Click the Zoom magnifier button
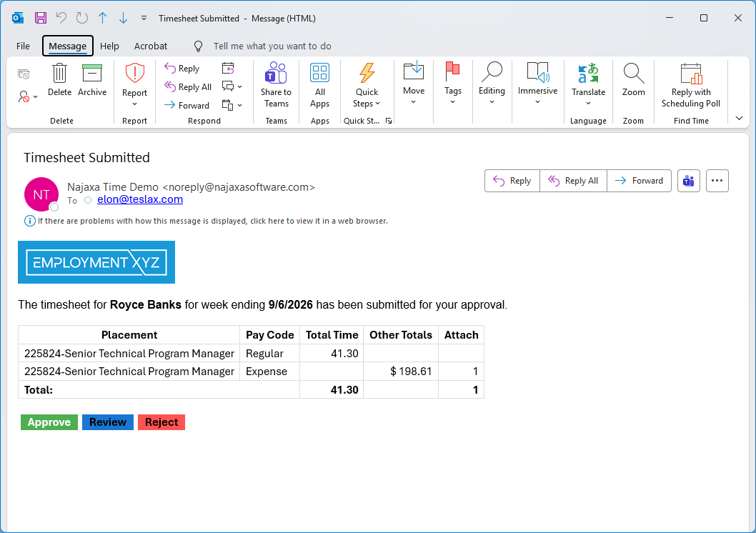The image size is (756, 533). (633, 80)
